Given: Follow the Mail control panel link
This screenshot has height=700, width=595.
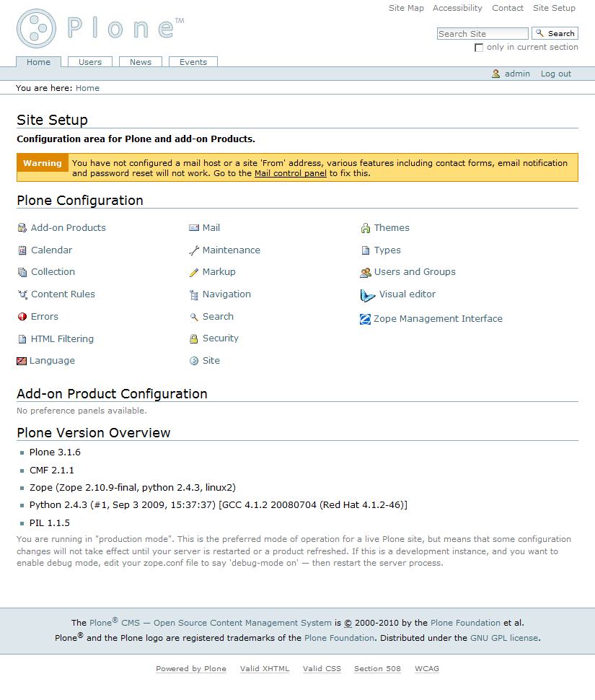Looking at the screenshot, I should (x=291, y=173).
